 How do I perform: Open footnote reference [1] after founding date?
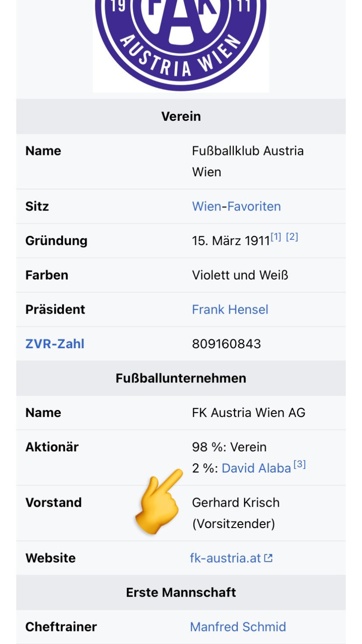276,237
